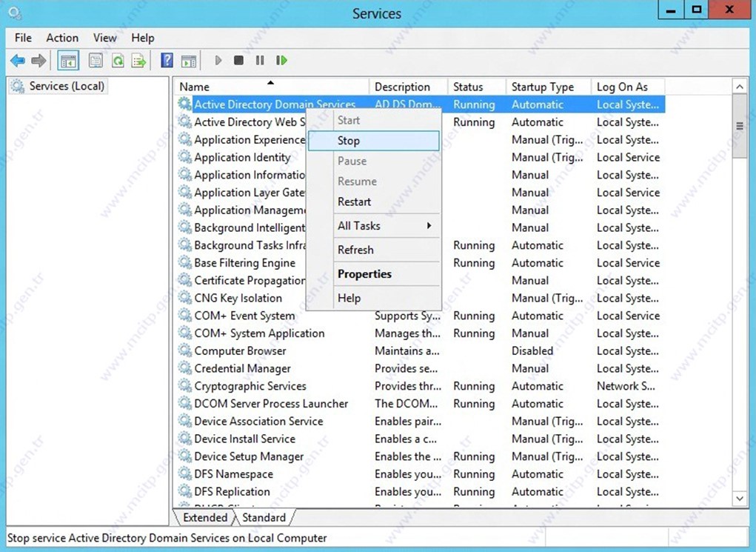756x552 pixels.
Task: Click the Stop Service square icon
Action: click(238, 60)
